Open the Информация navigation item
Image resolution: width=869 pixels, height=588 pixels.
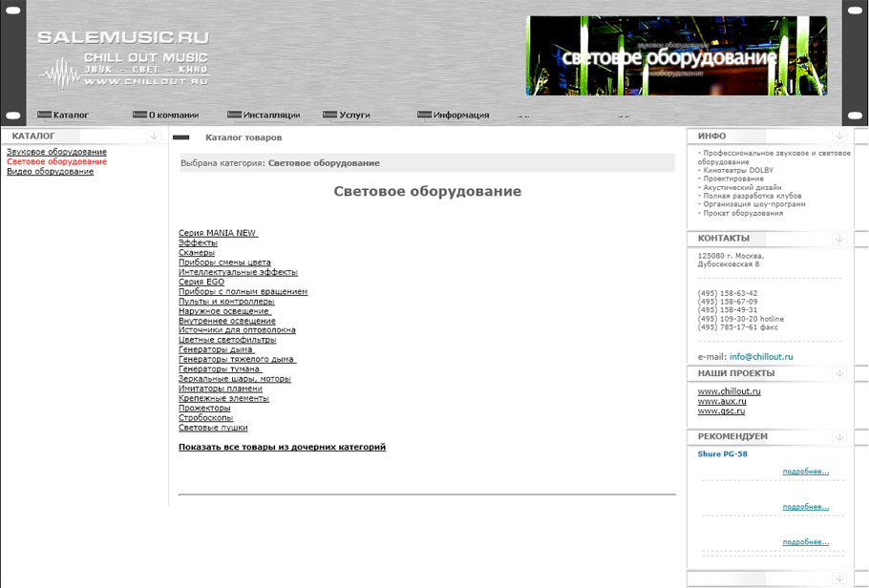460,115
